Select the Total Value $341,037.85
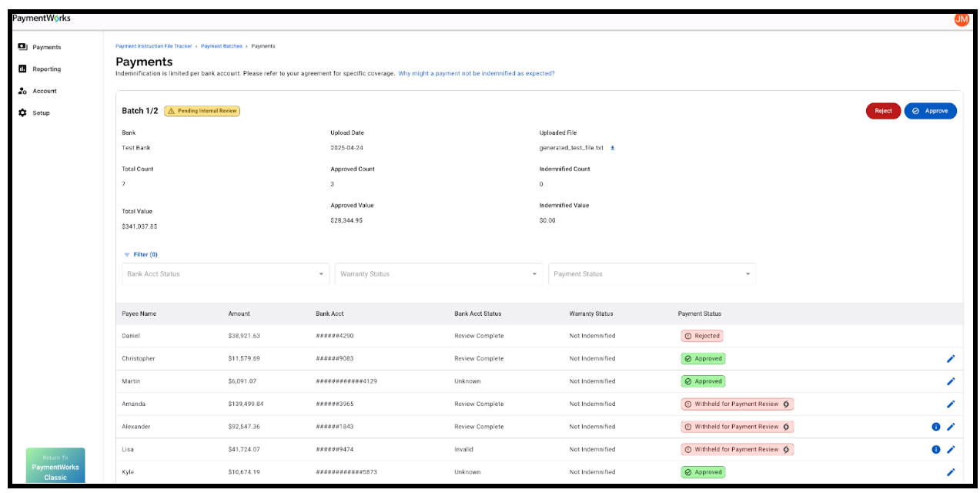Viewport: 980px width, 493px height. pos(139,226)
